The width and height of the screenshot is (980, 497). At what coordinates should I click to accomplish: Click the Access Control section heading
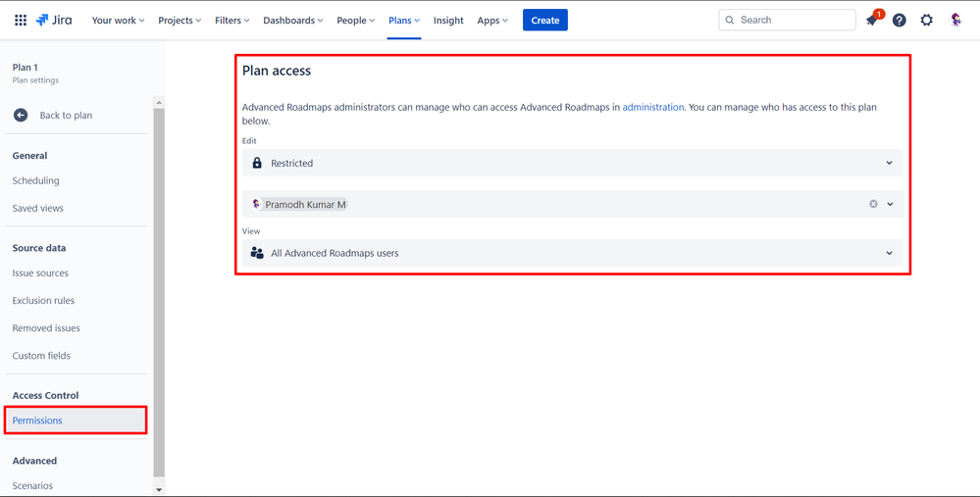46,395
